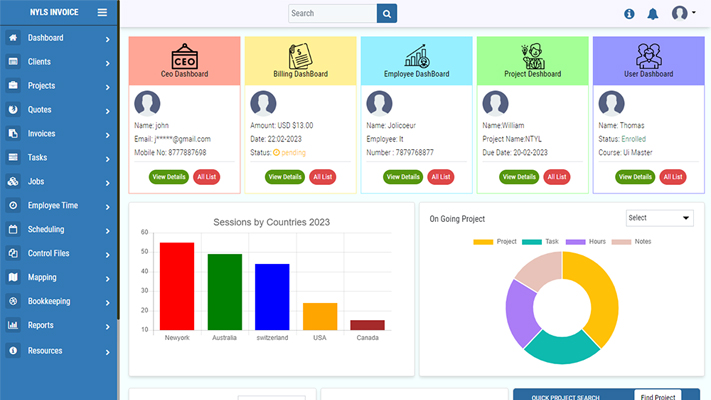Open the info icon in top bar
This screenshot has width=711, height=400.
click(629, 14)
